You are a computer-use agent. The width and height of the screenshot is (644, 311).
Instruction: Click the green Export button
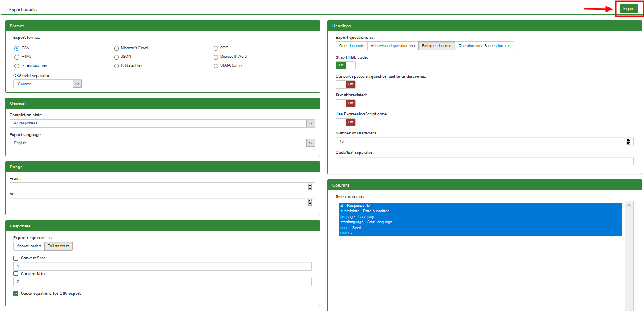(629, 9)
